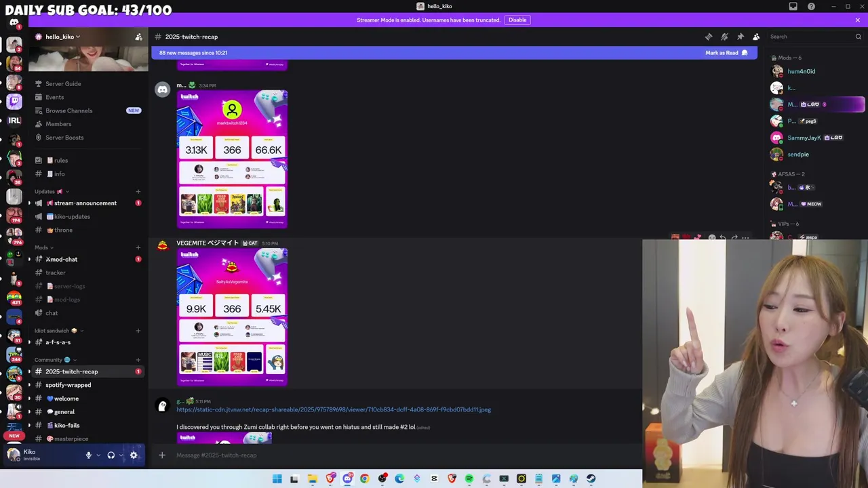Open Steam from the taskbar

pos(591,479)
